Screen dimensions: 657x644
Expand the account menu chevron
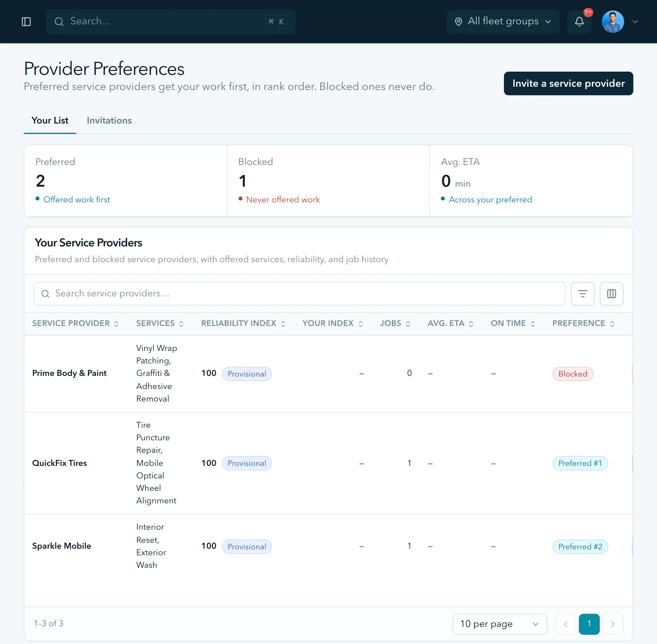point(635,22)
